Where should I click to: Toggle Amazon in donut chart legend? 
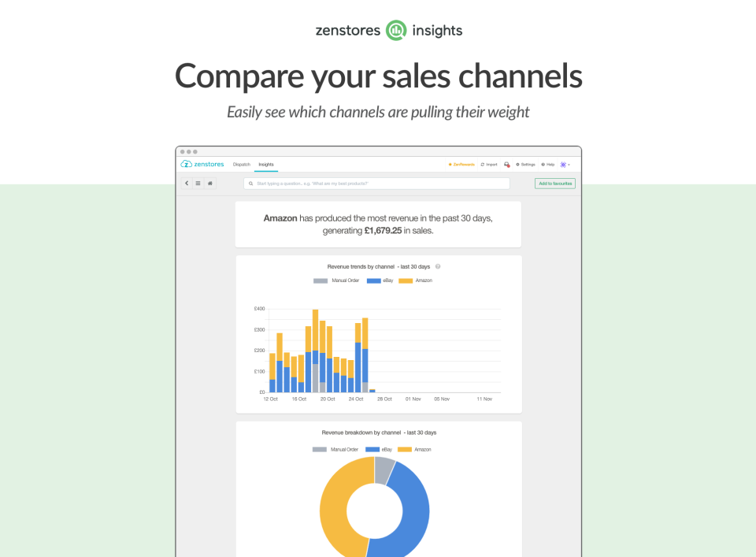[x=415, y=449]
